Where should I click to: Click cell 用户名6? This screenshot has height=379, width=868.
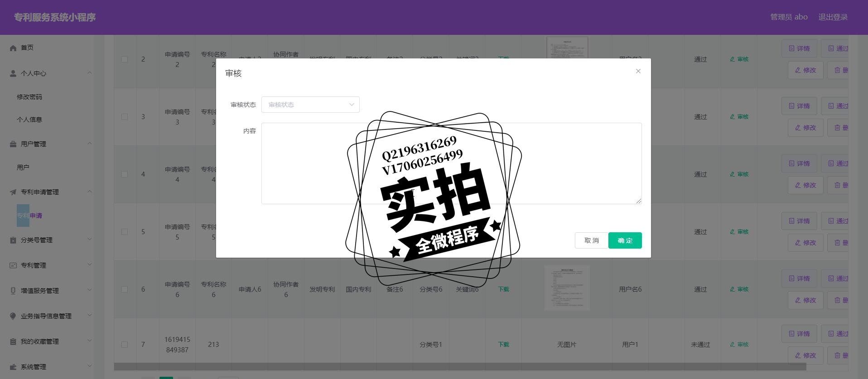630,289
